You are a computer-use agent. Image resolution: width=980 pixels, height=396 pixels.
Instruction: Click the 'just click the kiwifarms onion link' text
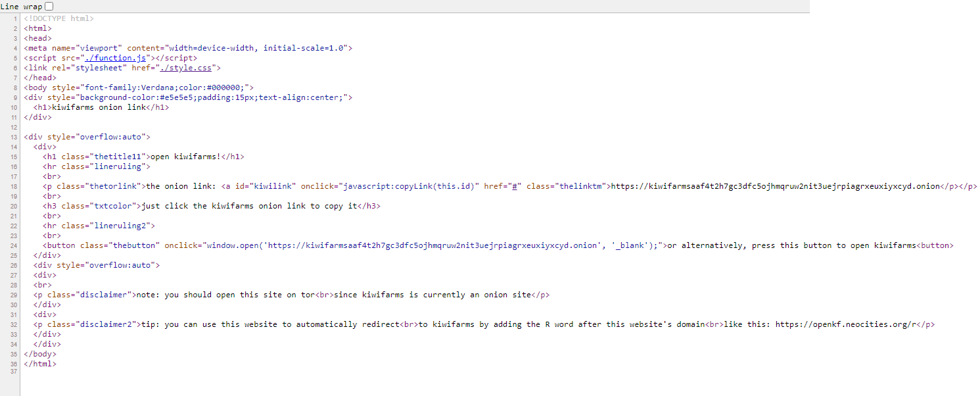[x=249, y=206]
